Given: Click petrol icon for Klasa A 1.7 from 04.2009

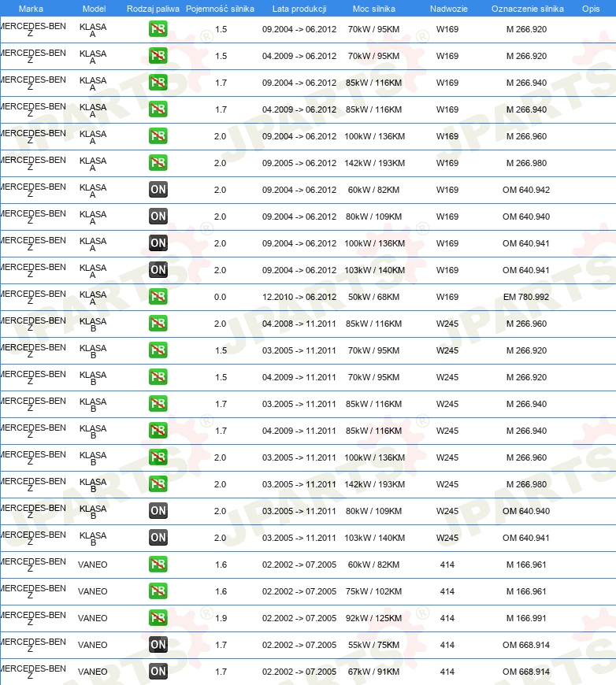Looking at the screenshot, I should (158, 109).
